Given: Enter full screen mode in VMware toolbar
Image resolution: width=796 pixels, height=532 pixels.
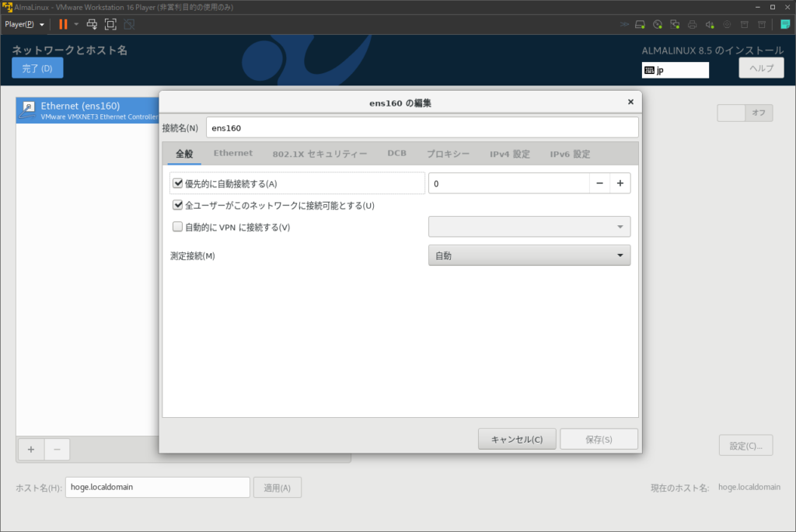Looking at the screenshot, I should [x=110, y=24].
